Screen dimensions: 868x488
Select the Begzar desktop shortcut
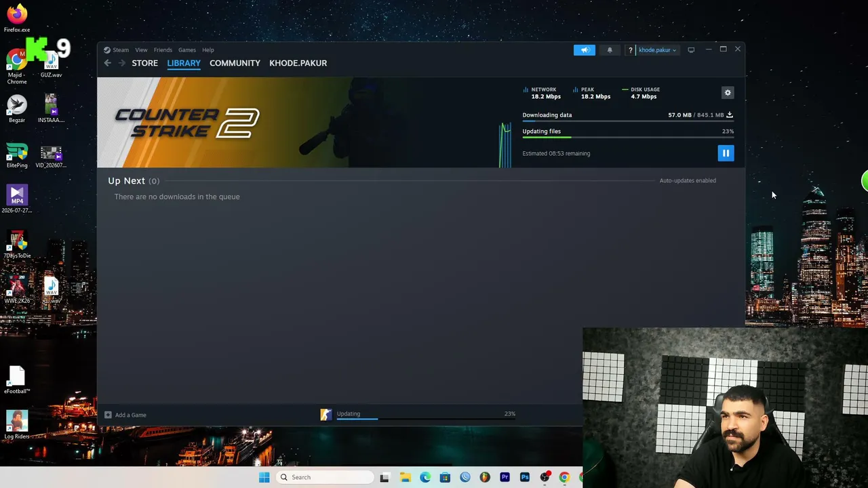tap(17, 108)
